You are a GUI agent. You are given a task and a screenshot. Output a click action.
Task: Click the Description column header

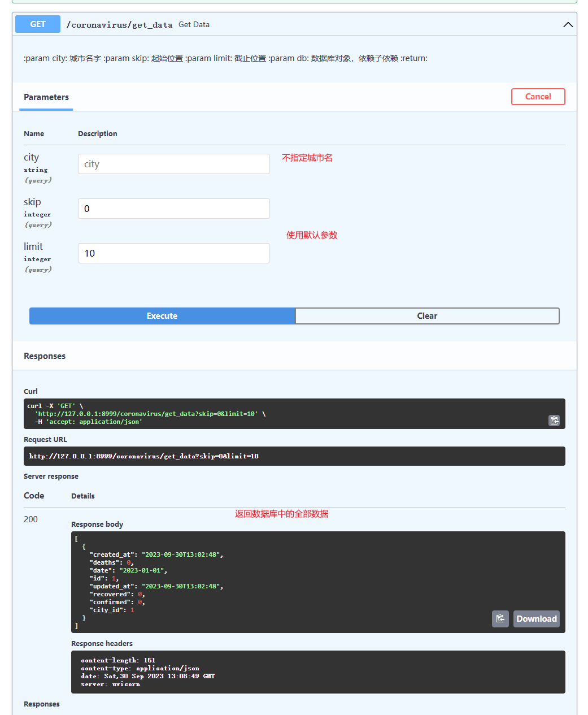[98, 134]
